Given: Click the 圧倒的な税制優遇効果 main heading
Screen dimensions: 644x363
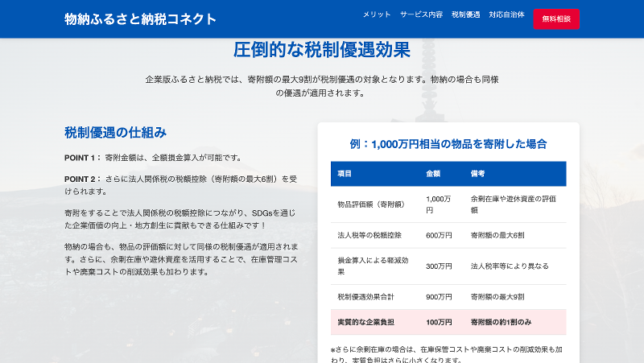Looking at the screenshot, I should (x=322, y=50).
